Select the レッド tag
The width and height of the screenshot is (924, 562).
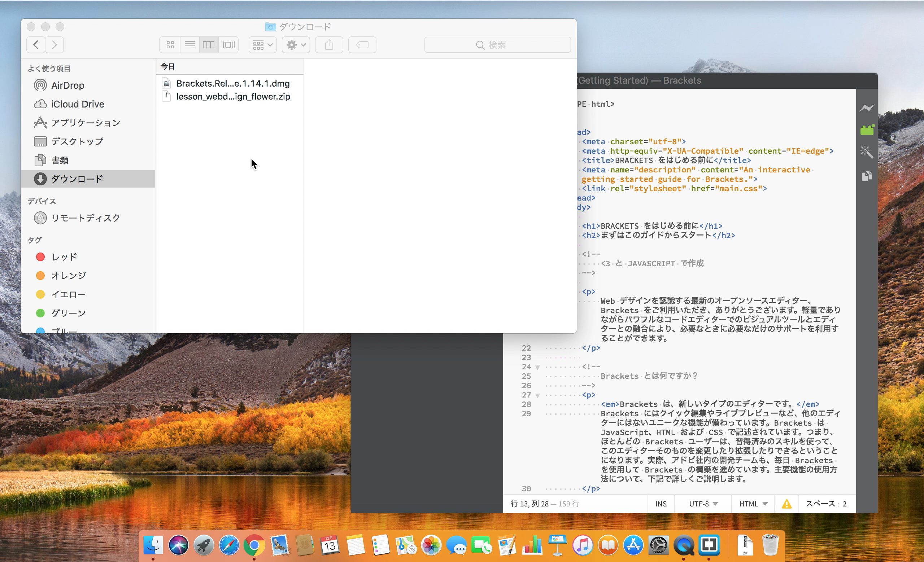pos(88,256)
